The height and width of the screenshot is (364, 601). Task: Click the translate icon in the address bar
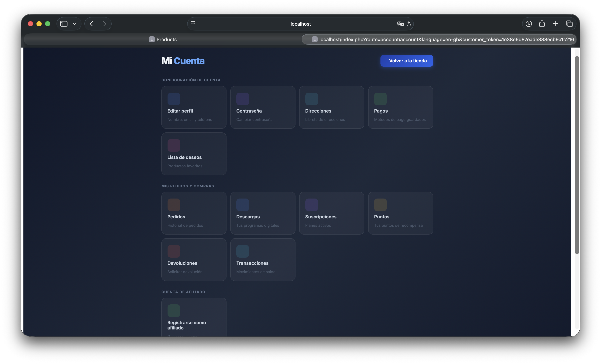(x=400, y=24)
